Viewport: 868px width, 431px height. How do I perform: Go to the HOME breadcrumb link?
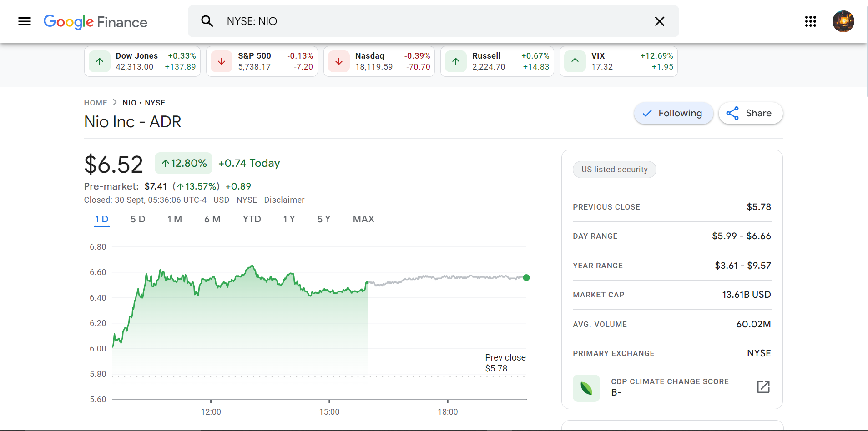(x=96, y=103)
